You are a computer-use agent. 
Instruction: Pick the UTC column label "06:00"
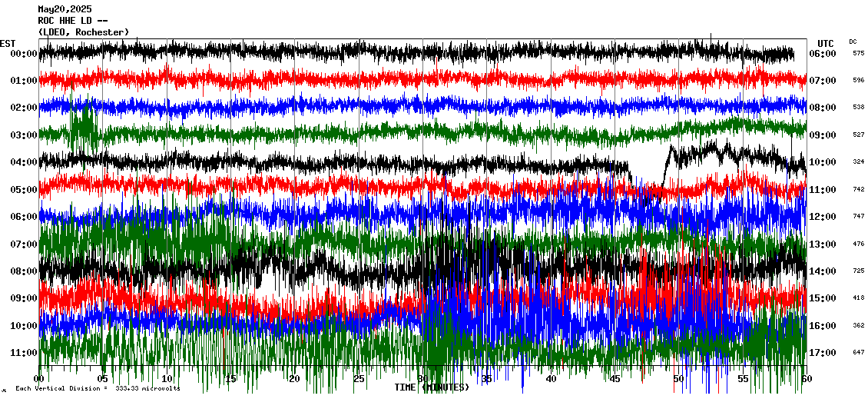pyautogui.click(x=823, y=54)
